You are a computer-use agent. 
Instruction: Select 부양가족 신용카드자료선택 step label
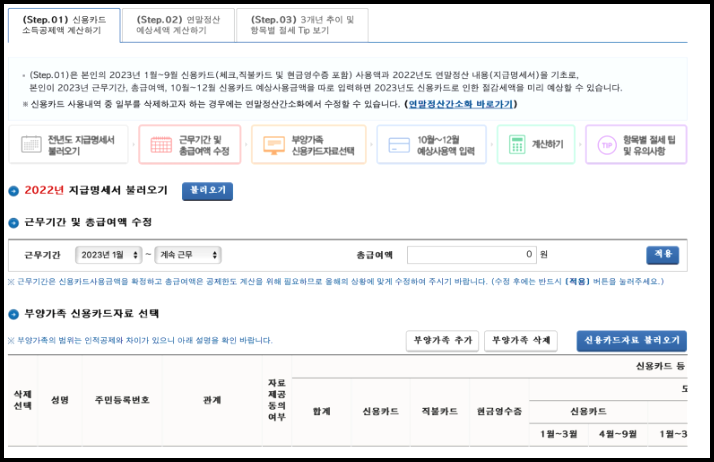click(x=323, y=145)
